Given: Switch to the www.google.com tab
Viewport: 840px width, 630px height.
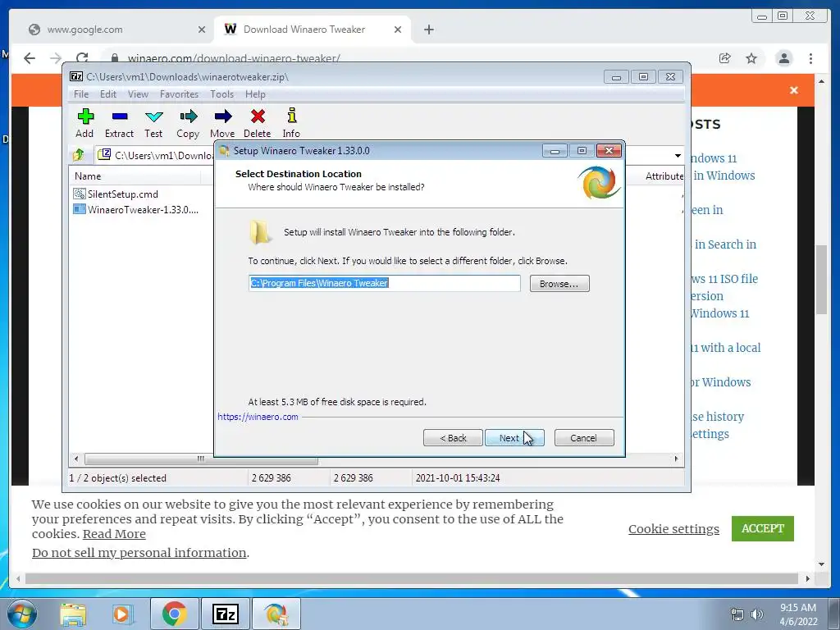Looking at the screenshot, I should pos(111,30).
